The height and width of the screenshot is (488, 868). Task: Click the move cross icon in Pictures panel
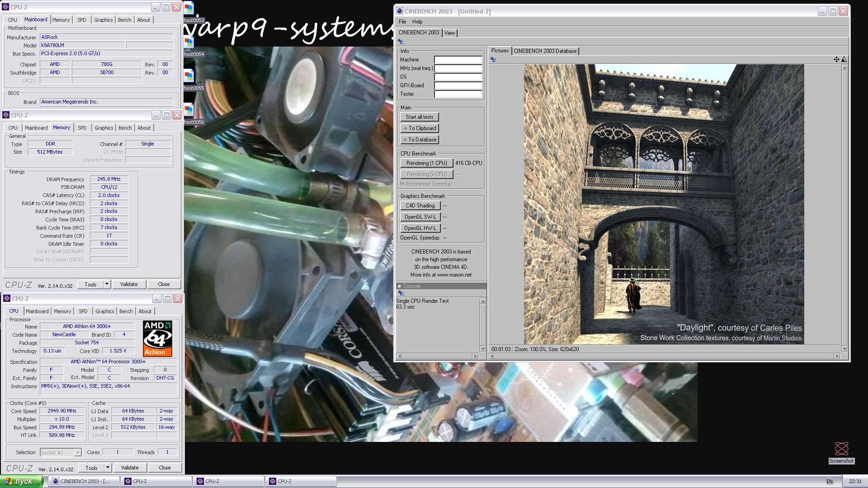click(x=836, y=60)
